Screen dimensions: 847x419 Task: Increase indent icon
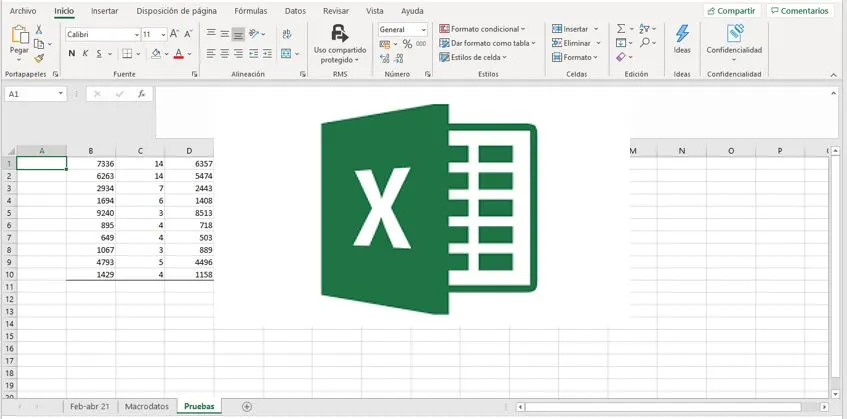[267, 53]
